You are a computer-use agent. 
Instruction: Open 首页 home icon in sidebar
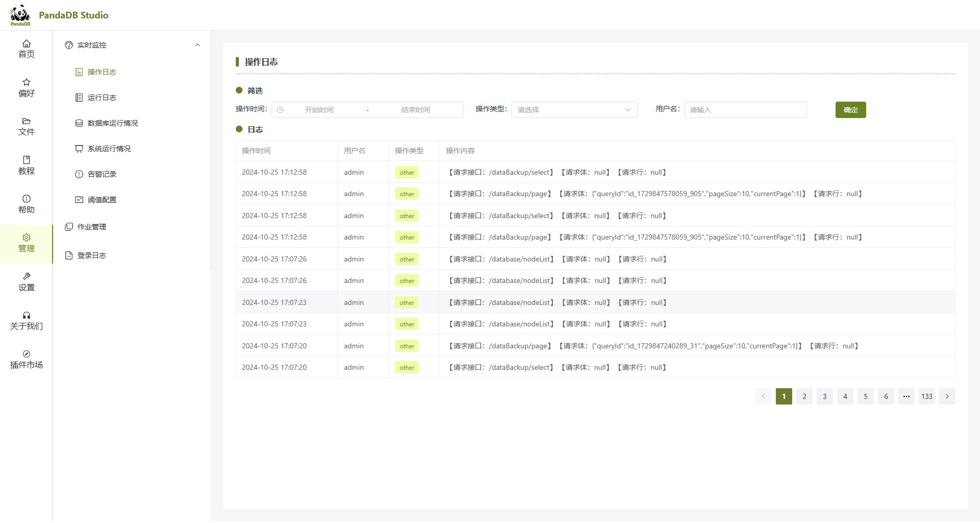tap(27, 43)
